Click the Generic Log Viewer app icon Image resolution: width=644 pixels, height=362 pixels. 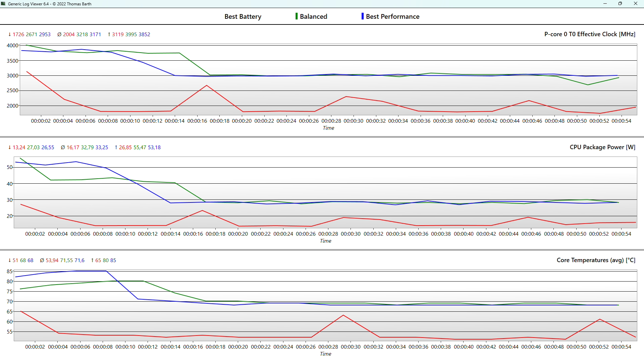tap(3, 4)
